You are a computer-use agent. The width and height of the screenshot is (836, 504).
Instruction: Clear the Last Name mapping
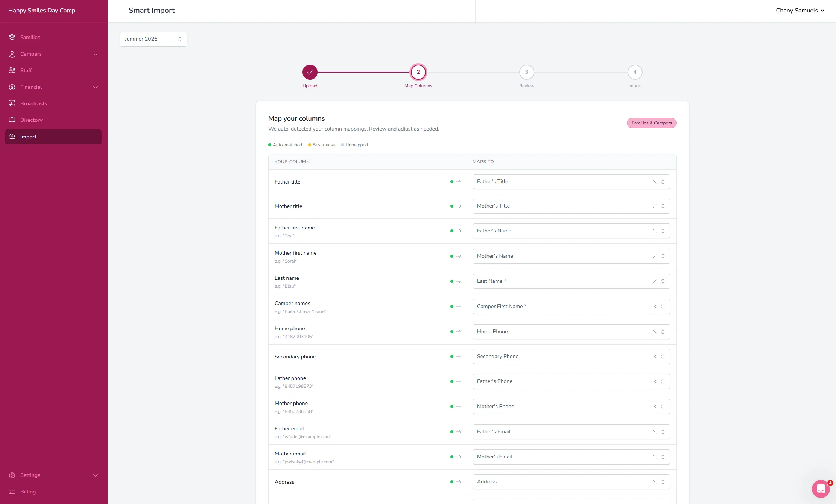[x=655, y=281]
